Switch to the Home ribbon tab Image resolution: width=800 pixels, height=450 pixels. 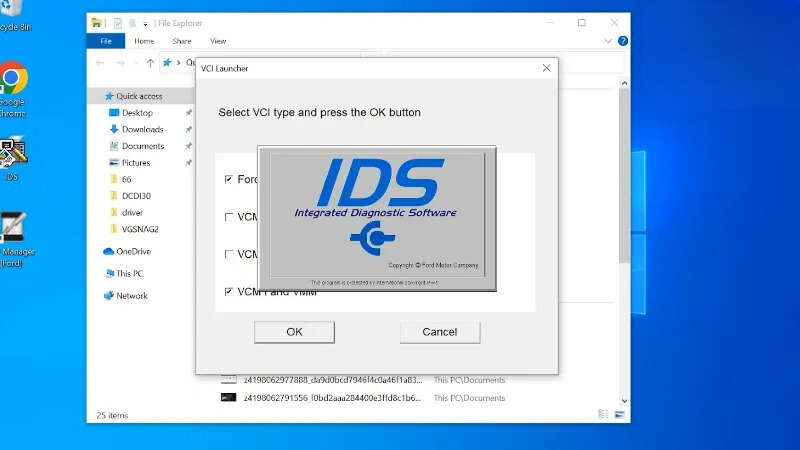tap(144, 41)
